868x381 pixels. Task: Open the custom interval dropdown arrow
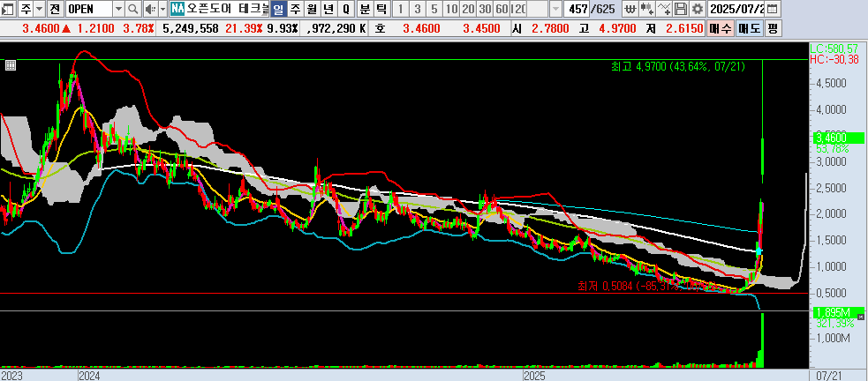point(555,9)
